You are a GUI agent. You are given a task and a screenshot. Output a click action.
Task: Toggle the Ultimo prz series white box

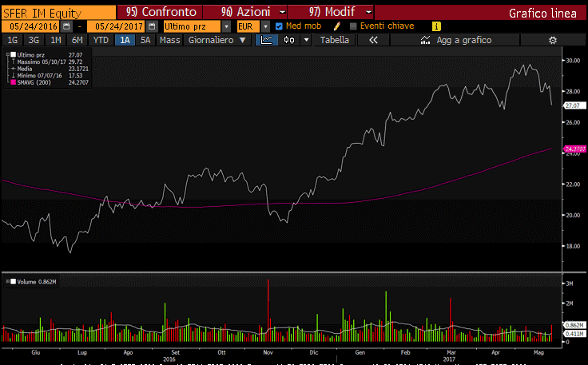coord(13,55)
